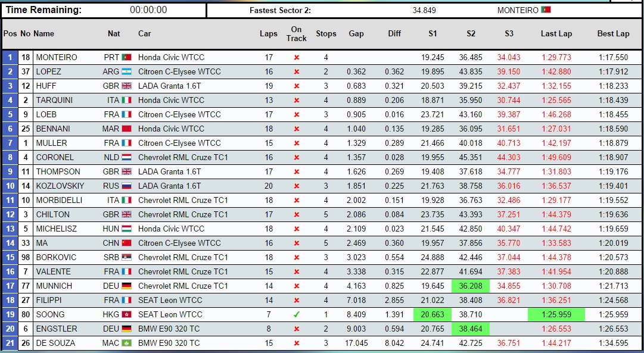Click the Laps column header
The image size is (644, 353).
point(269,34)
